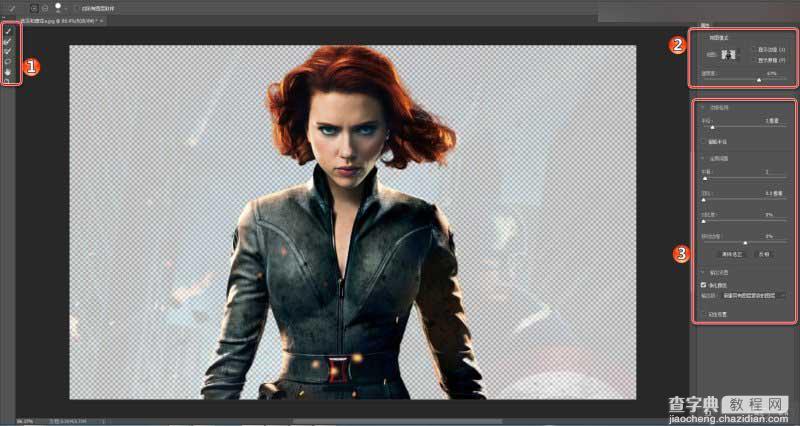Select the Brush tool below Refine Edge

point(8,52)
